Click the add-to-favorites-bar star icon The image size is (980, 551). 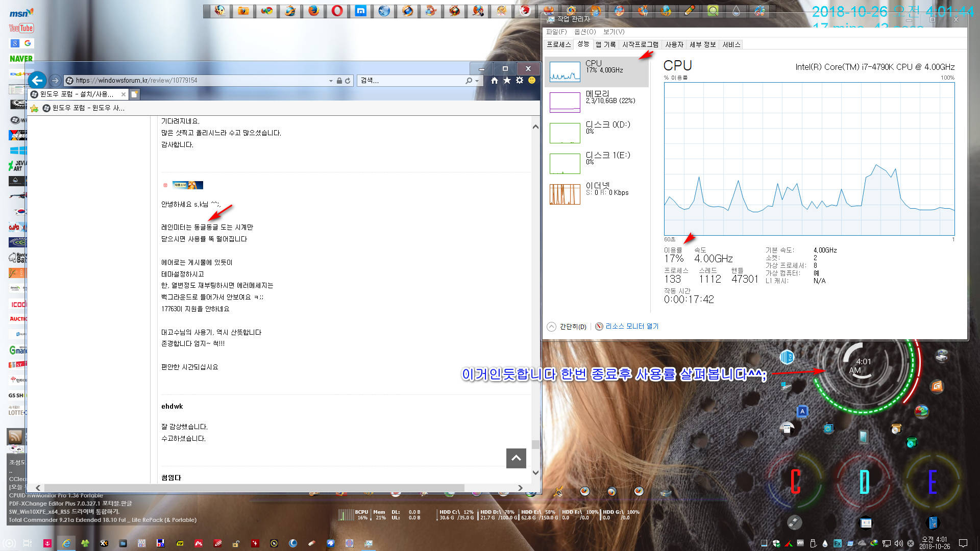[34, 108]
